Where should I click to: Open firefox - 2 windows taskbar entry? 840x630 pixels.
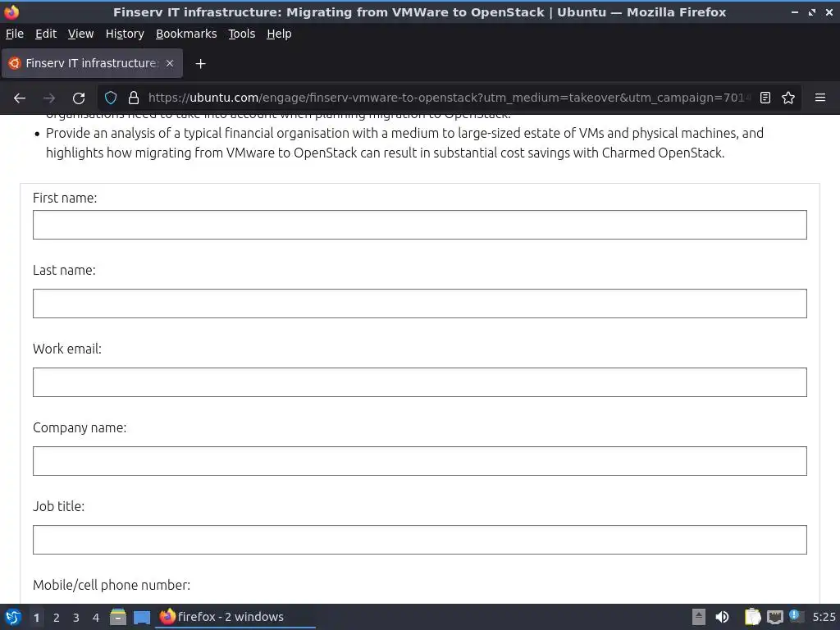[x=235, y=617]
